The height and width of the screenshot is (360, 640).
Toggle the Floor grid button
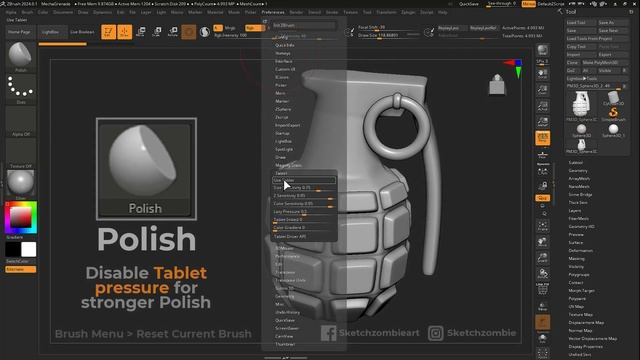coord(542,154)
